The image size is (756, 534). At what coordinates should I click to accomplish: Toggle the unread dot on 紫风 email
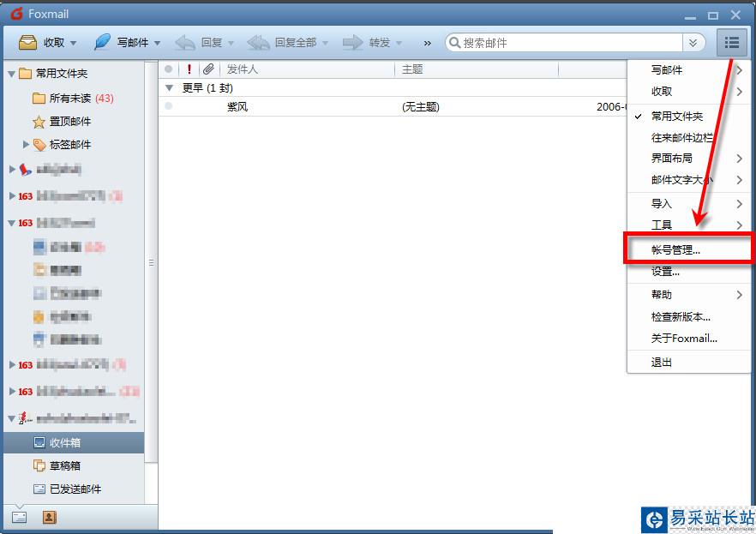[x=168, y=106]
